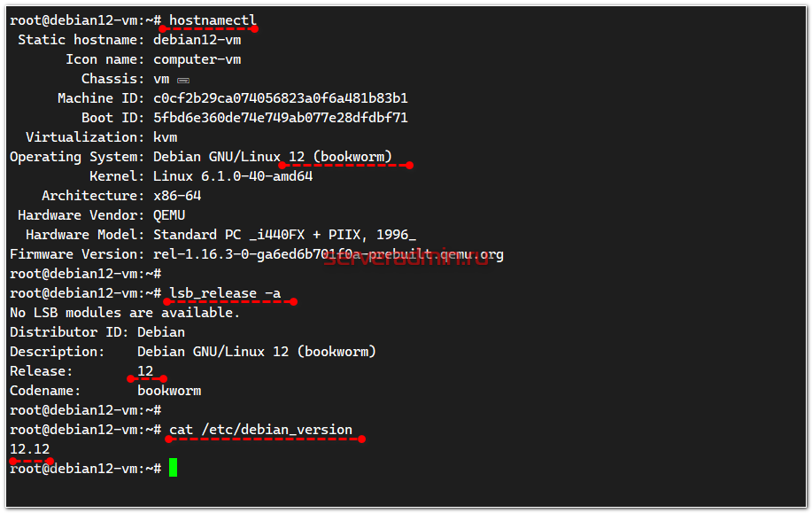Click the Machine ID value

(x=280, y=98)
